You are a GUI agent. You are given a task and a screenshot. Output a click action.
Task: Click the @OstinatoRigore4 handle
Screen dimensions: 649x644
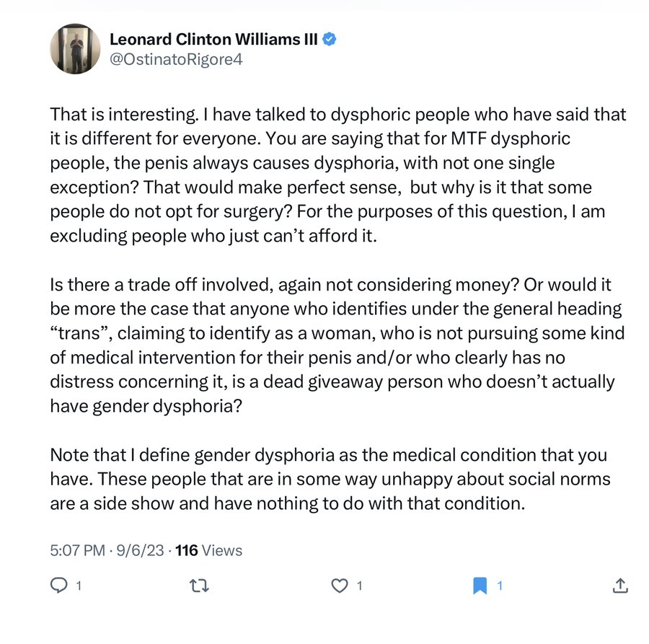176,59
